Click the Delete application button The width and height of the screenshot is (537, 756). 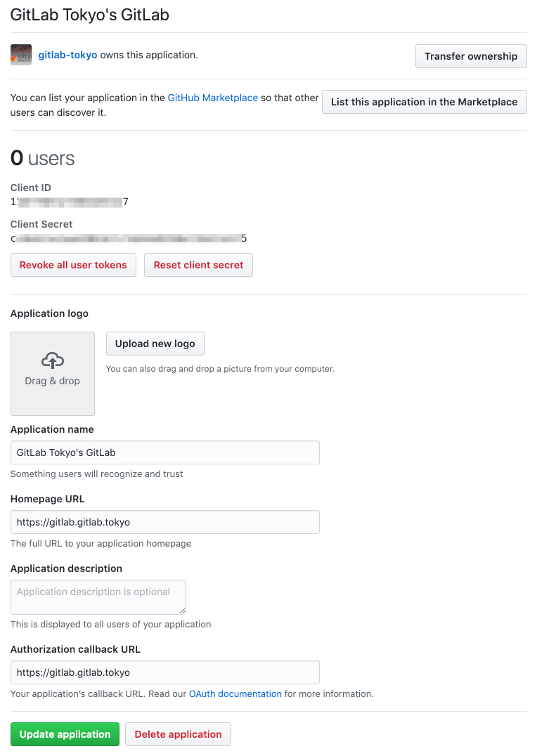[x=178, y=734]
